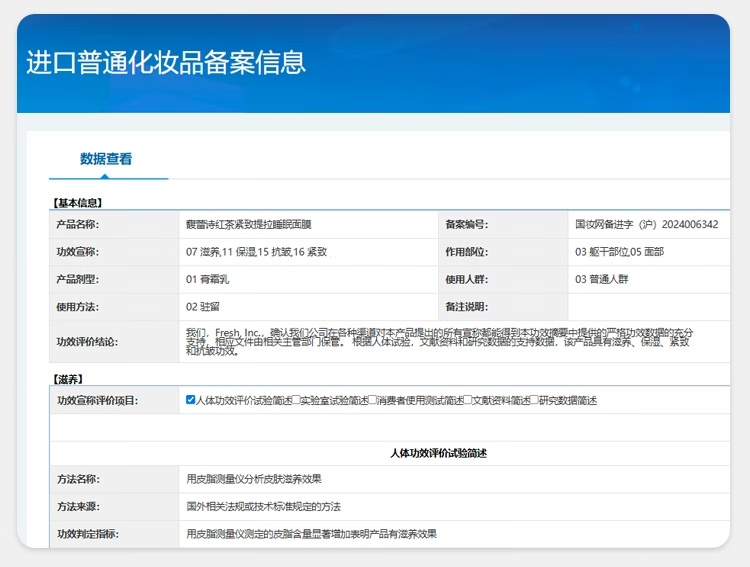Enable the 文献资料简述 checkbox

tap(467, 400)
